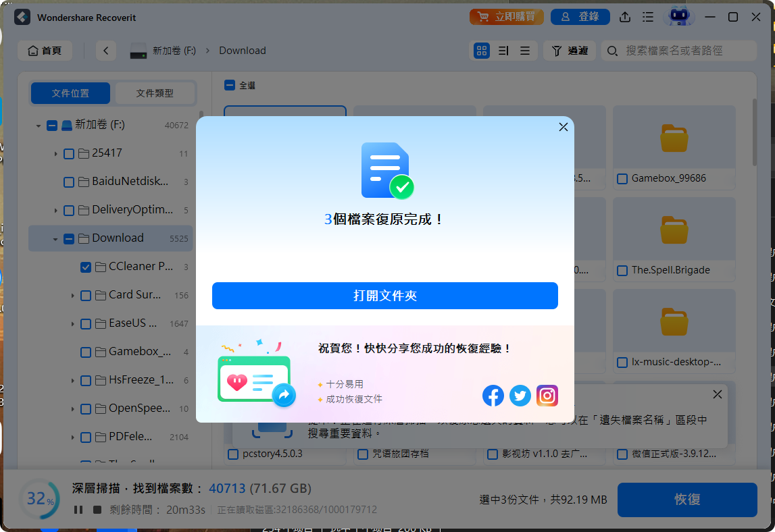Select BaiduNetdisk... tree folder name
Image resolution: width=775 pixels, height=532 pixels.
[x=130, y=182]
